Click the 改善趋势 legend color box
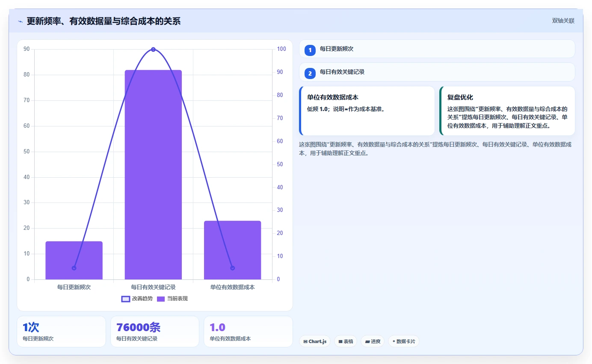Image resolution: width=592 pixels, height=364 pixels. pyautogui.click(x=126, y=299)
